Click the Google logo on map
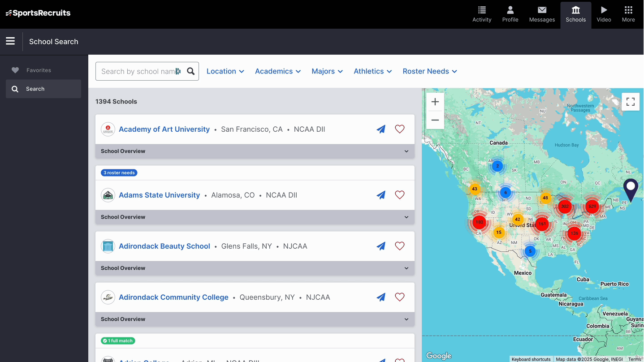This screenshot has height=362, width=644. click(x=439, y=356)
